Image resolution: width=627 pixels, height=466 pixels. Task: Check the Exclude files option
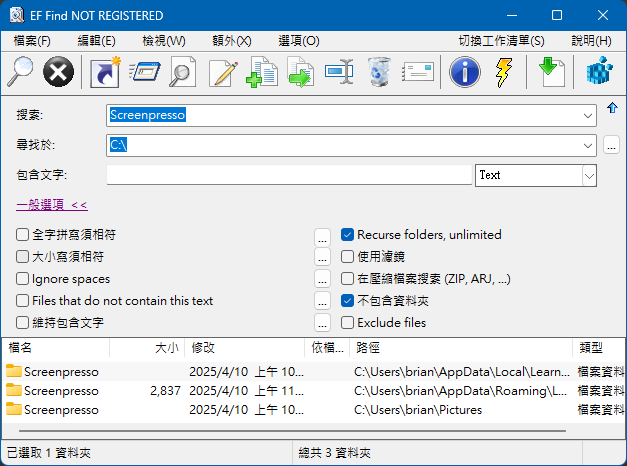tap(348, 323)
